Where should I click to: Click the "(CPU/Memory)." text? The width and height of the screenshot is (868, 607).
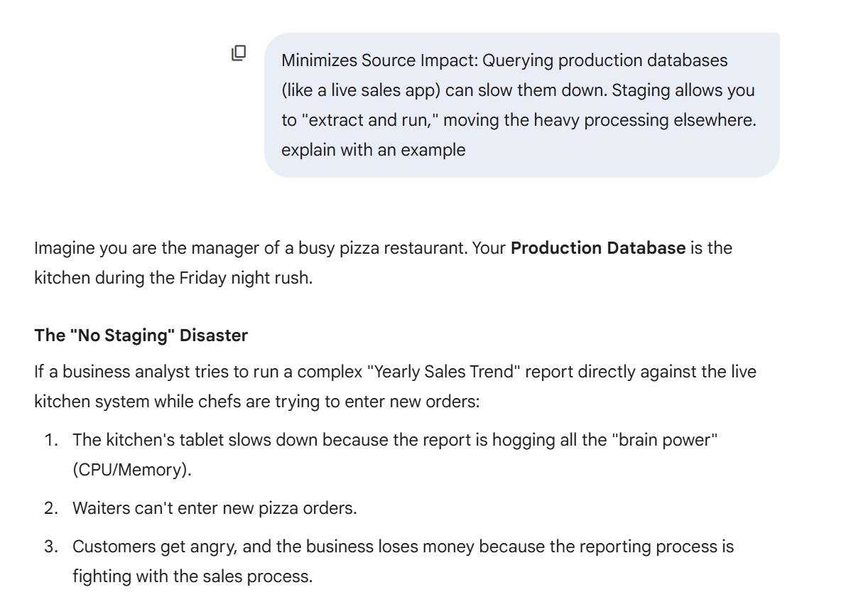[x=131, y=470]
